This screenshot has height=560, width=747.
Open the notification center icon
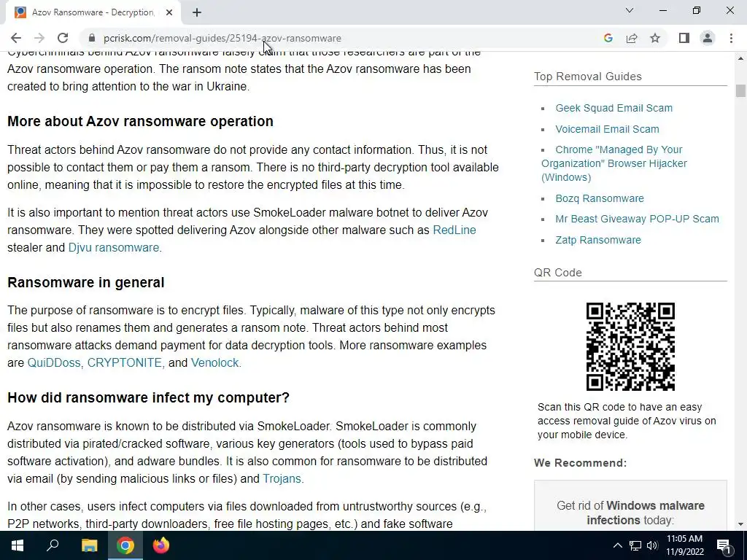coord(724,545)
